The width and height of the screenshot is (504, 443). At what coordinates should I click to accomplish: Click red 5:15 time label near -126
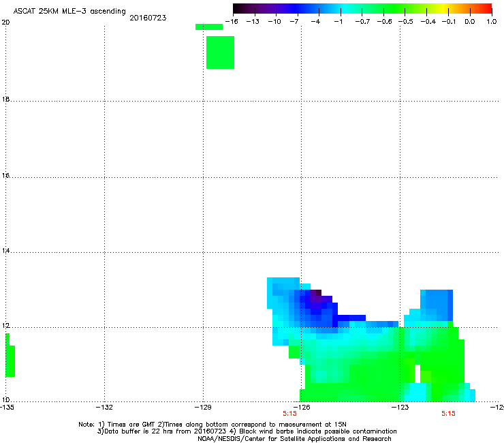pos(289,414)
